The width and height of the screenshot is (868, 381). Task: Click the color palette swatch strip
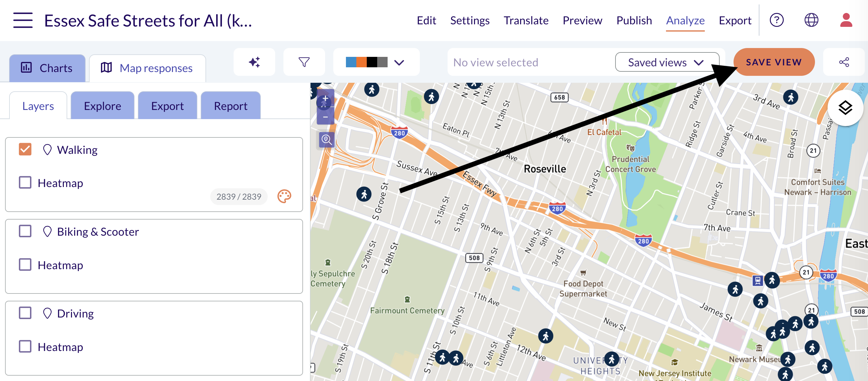click(366, 62)
